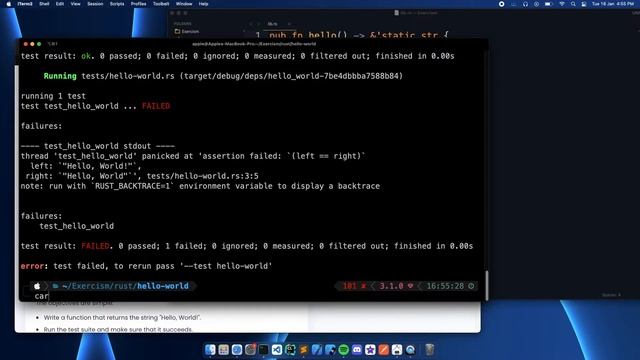Viewport: 640px width, 360px height.
Task: Open Spotify from the dock
Action: pyautogui.click(x=344, y=350)
